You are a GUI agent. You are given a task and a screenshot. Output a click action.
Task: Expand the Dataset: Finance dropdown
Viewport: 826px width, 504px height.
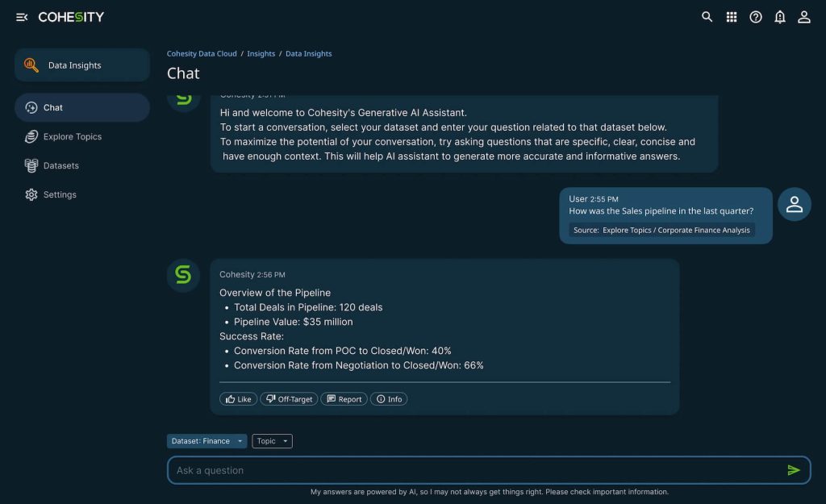point(206,441)
